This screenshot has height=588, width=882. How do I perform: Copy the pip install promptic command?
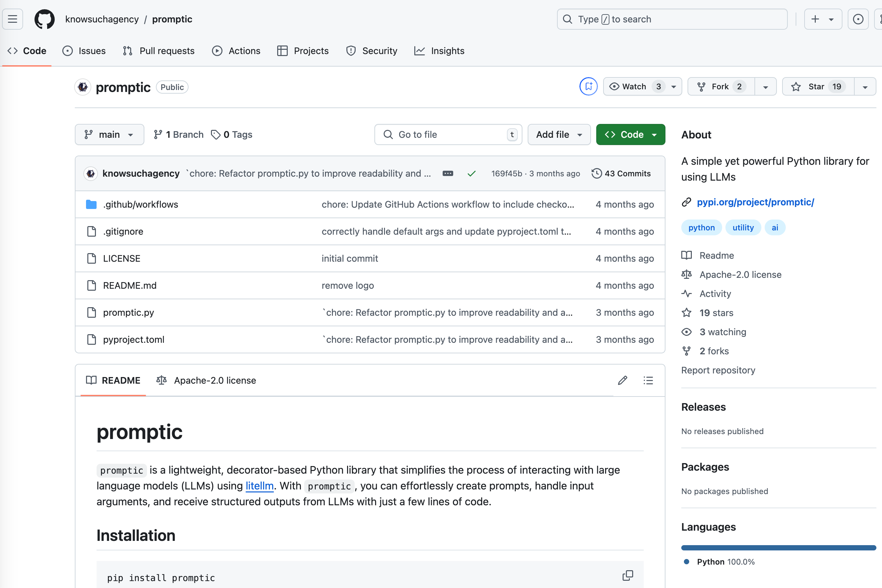[x=627, y=575]
